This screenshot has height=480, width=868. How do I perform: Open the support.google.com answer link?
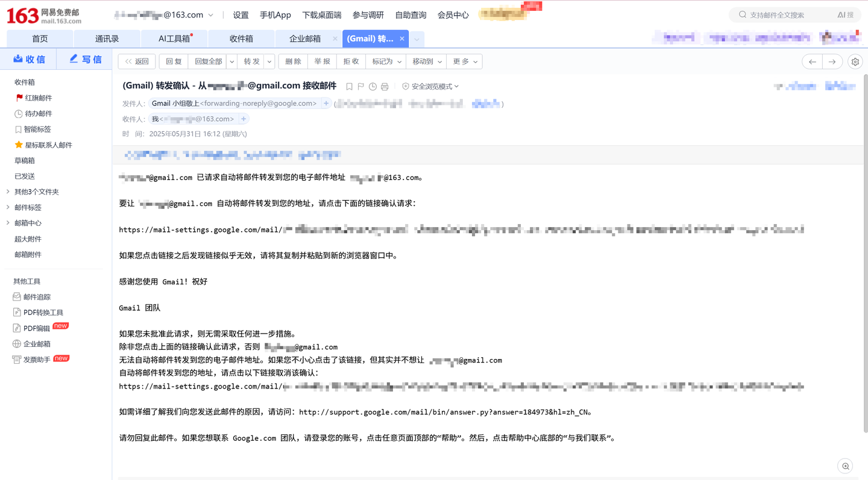click(443, 413)
